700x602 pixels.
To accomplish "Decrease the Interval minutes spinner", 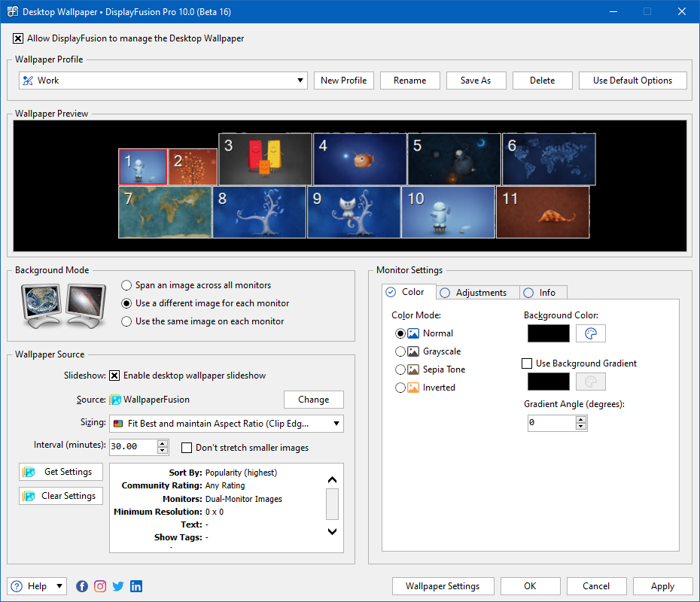I will (163, 450).
